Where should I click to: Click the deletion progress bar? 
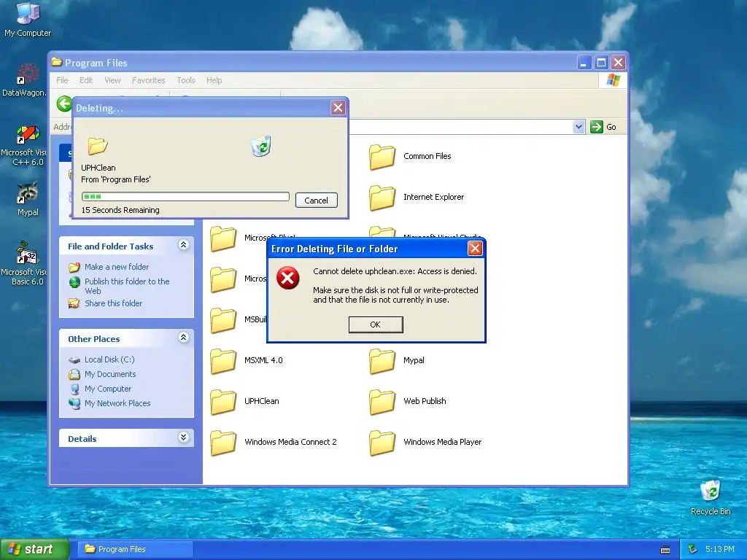click(x=185, y=196)
